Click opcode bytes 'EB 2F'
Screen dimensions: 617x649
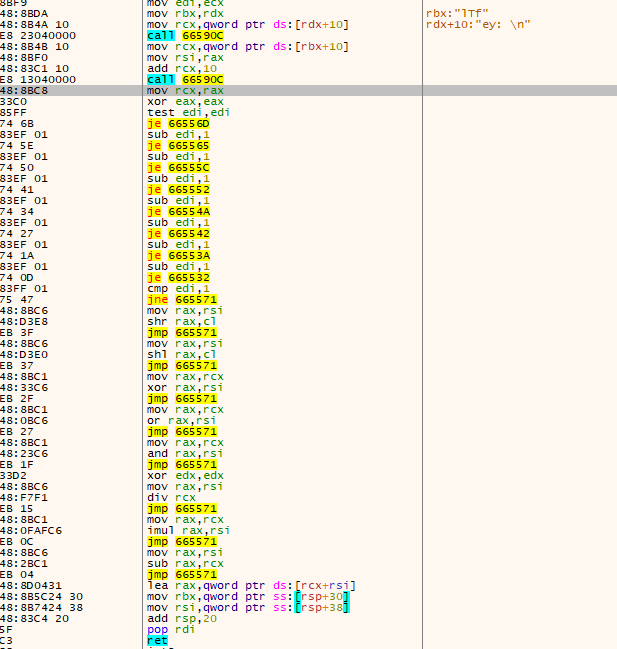point(17,399)
